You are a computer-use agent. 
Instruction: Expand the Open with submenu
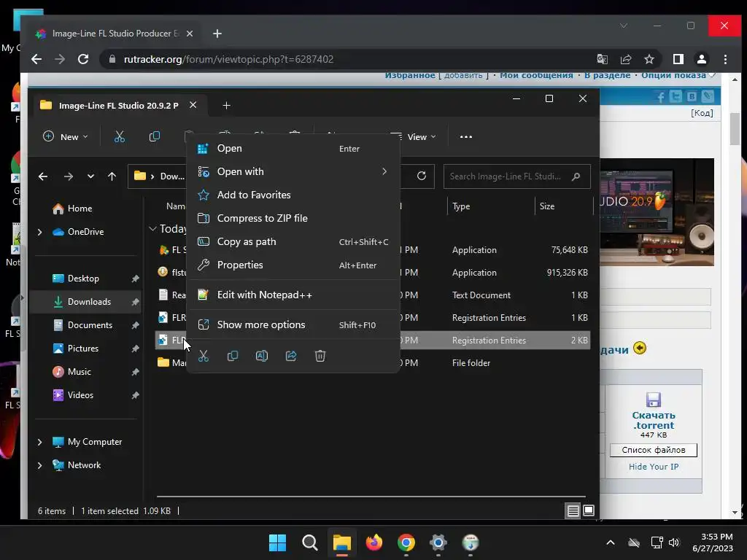coord(384,171)
